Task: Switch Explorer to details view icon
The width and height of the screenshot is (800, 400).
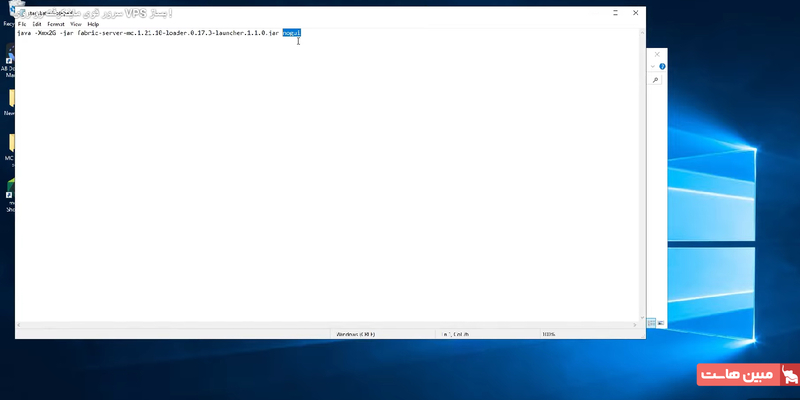Action: tap(650, 323)
